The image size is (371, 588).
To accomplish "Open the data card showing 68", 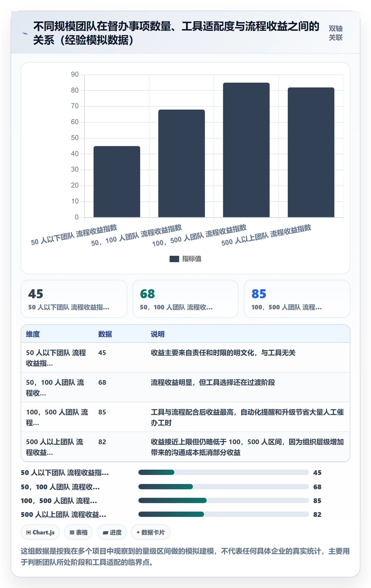I will [185, 299].
